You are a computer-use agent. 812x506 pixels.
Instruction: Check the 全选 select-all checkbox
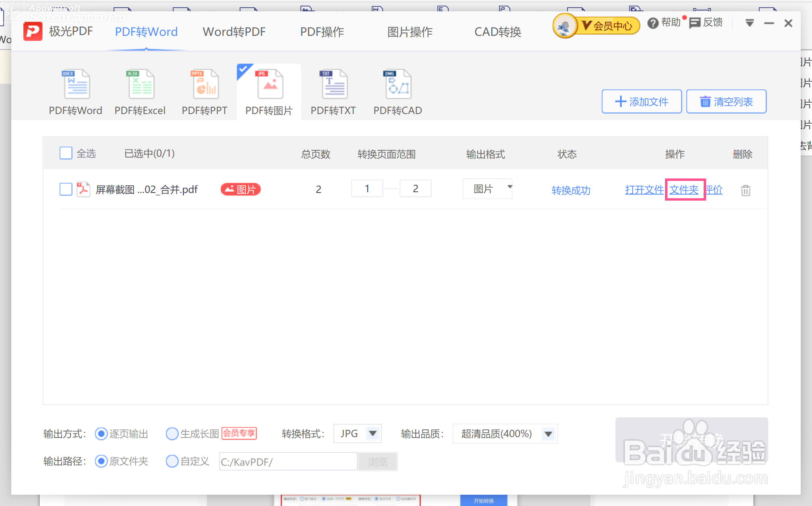point(66,153)
